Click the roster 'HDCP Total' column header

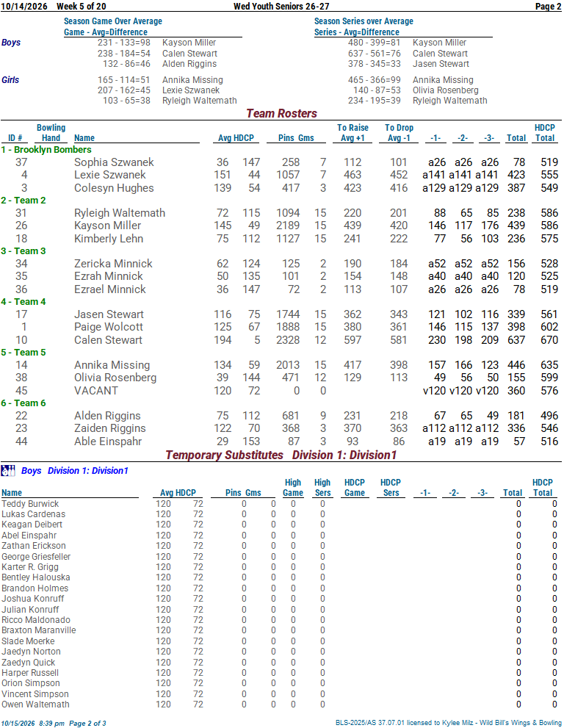(x=544, y=133)
